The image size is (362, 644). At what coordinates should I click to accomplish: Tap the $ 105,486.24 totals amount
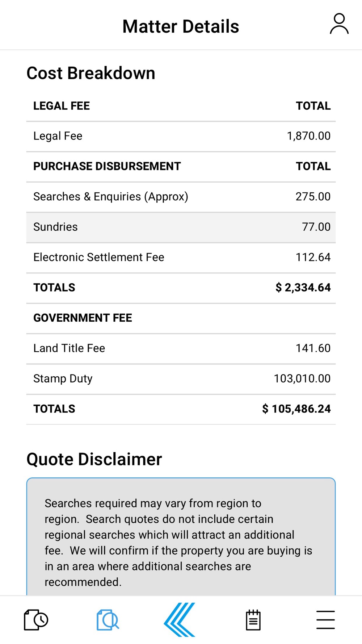[296, 409]
